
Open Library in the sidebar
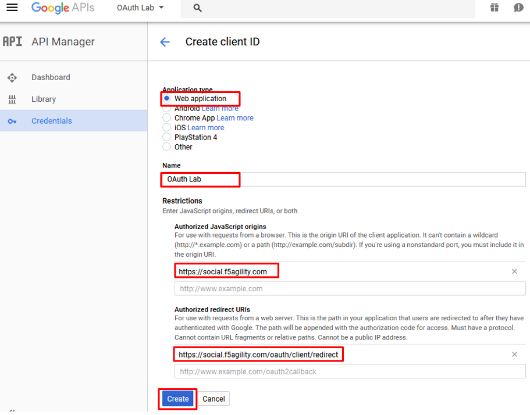pos(44,99)
